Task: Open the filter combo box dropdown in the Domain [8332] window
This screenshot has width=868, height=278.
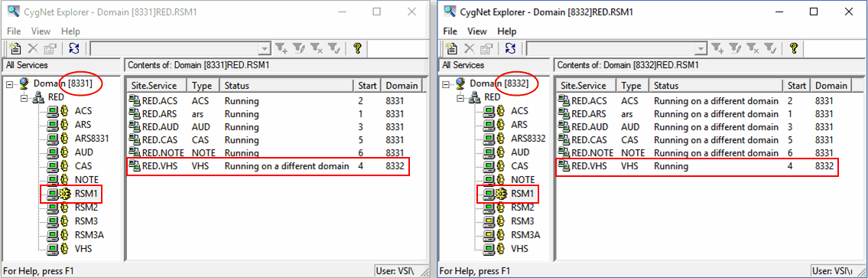Action: coord(701,49)
